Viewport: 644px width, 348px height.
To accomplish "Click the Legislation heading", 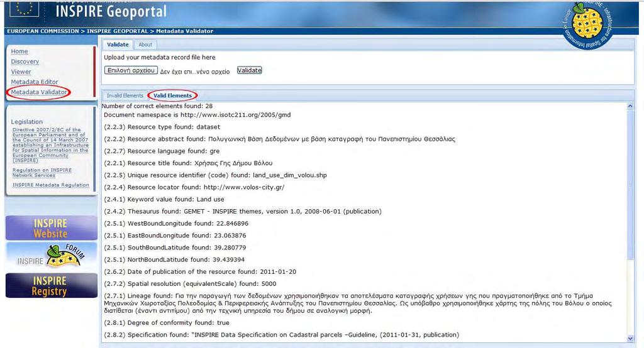I will tap(26, 122).
